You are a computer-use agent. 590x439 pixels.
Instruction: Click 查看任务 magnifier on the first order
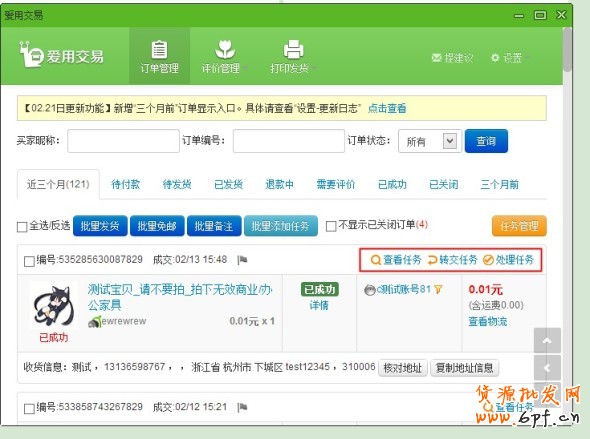[375, 260]
